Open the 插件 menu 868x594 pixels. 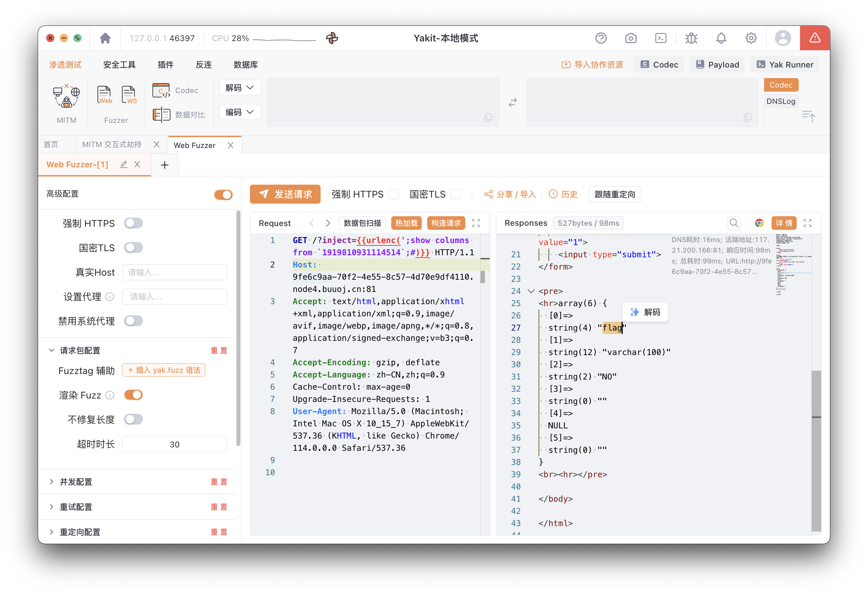pos(165,64)
